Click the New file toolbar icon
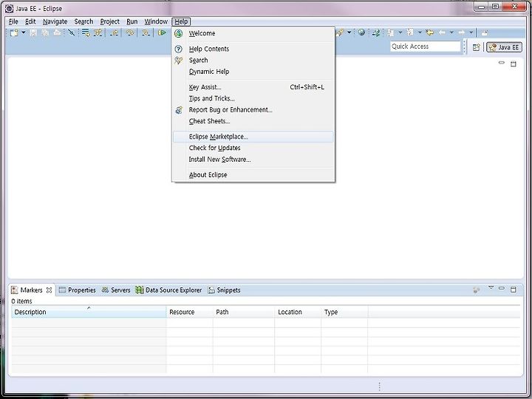The width and height of the screenshot is (532, 399). 14,33
